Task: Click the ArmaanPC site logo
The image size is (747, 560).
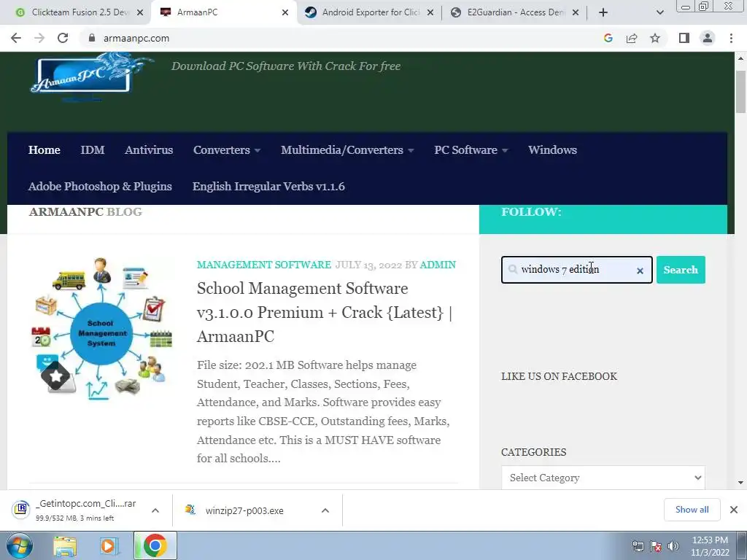Action: pos(90,77)
